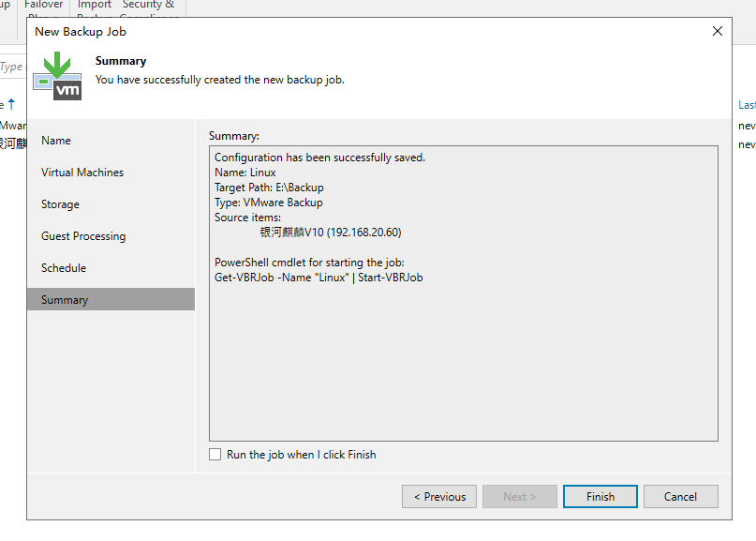Image resolution: width=756 pixels, height=541 pixels.
Task: Click the sort arrow column header in the background list
Action: [x=11, y=104]
